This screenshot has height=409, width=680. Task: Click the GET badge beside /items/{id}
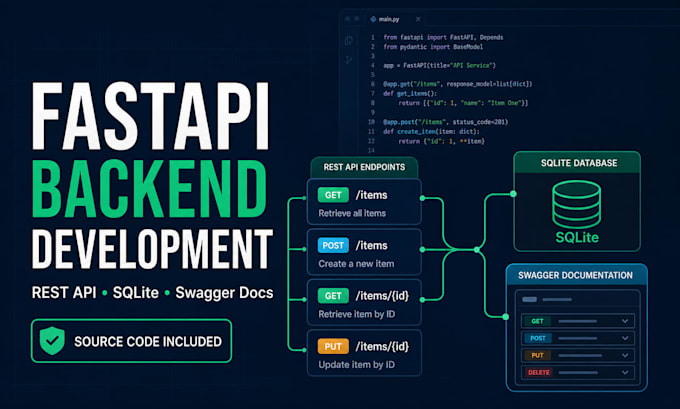point(333,296)
